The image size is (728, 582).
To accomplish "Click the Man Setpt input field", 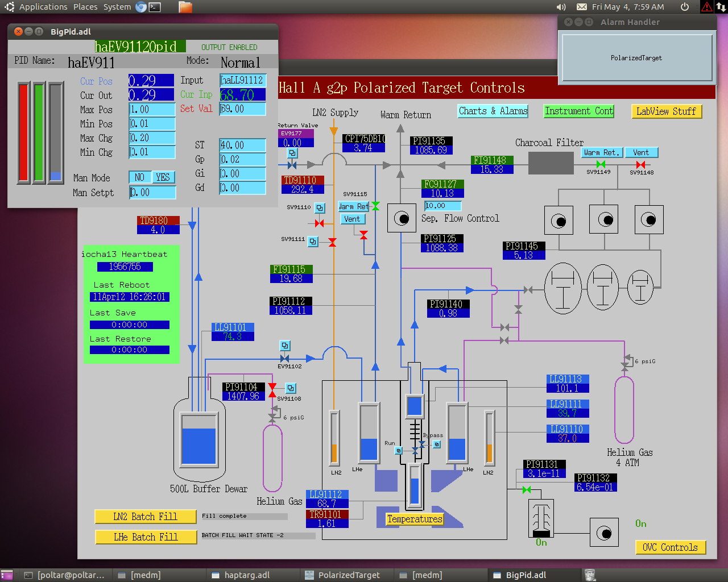I will [x=152, y=193].
